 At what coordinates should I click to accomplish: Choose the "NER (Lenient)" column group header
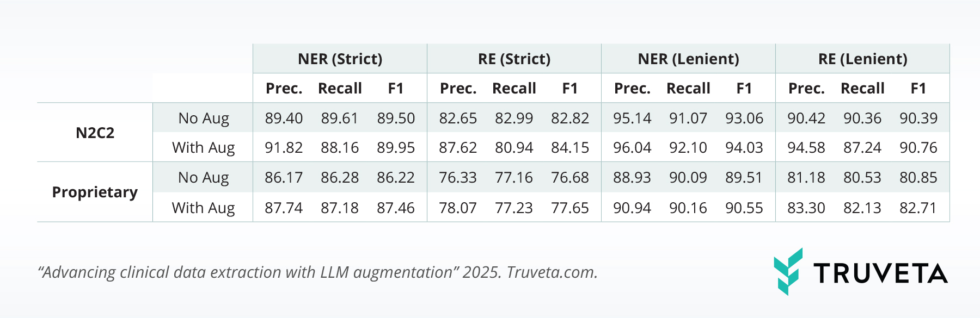pyautogui.click(x=688, y=59)
